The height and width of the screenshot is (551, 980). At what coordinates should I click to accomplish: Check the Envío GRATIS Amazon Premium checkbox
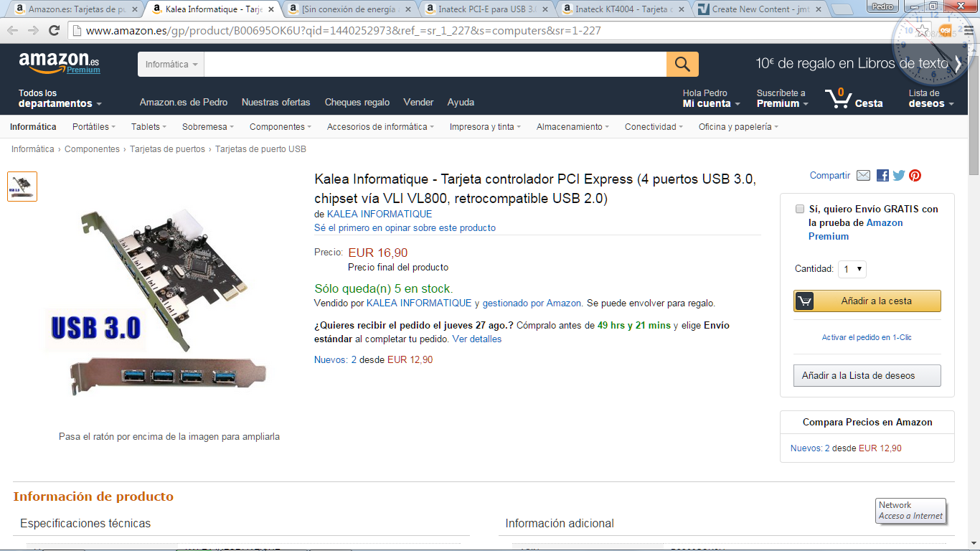(800, 209)
